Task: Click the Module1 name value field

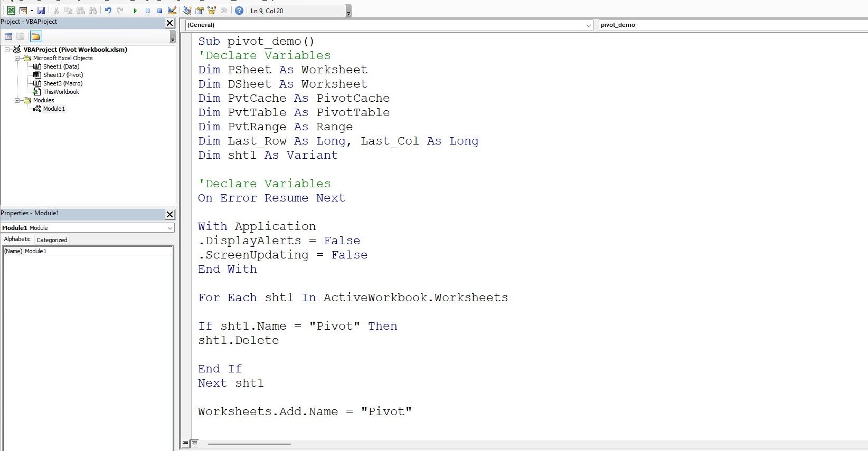Action: coord(98,251)
